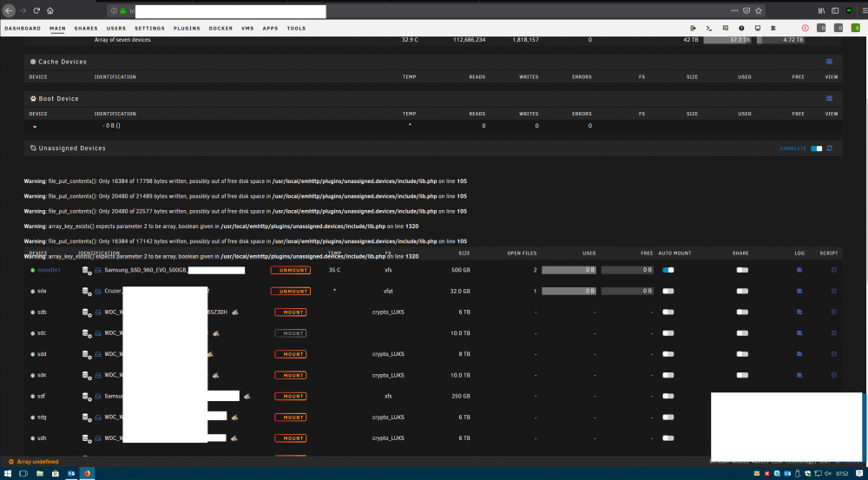Viewport: 868px width, 480px height.
Task: Expand the boot device row arrow
Action: pos(35,127)
